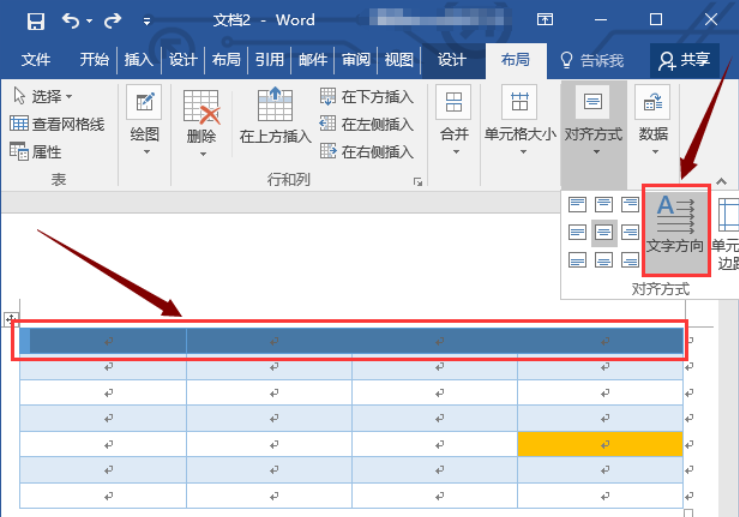Select the active table tools 布局 tab

click(516, 60)
